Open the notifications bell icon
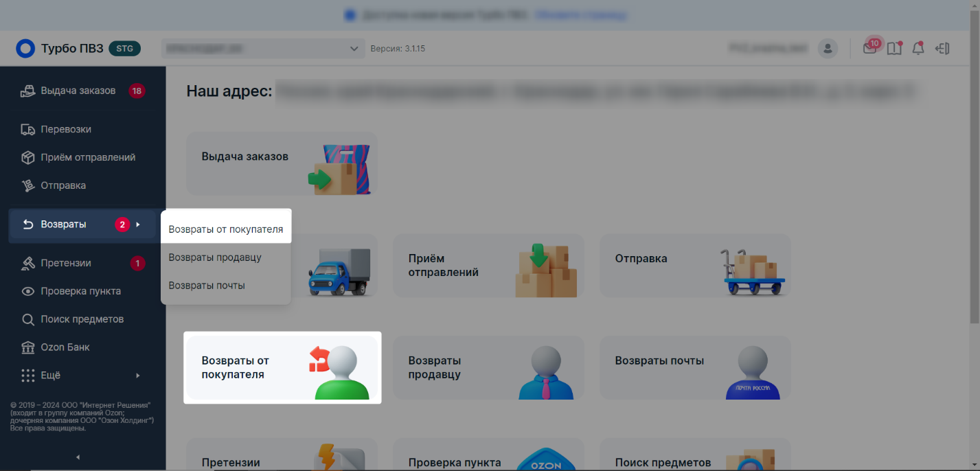The height and width of the screenshot is (471, 980). [918, 48]
